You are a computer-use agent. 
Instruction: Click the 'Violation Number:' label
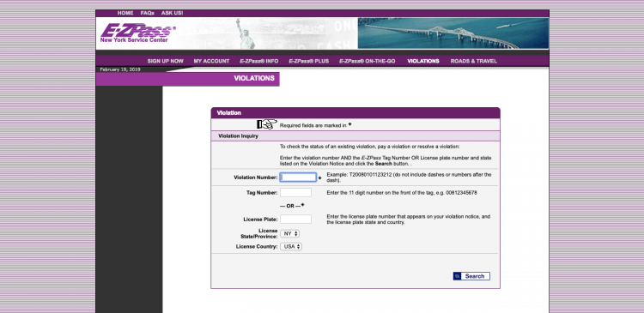[256, 178]
